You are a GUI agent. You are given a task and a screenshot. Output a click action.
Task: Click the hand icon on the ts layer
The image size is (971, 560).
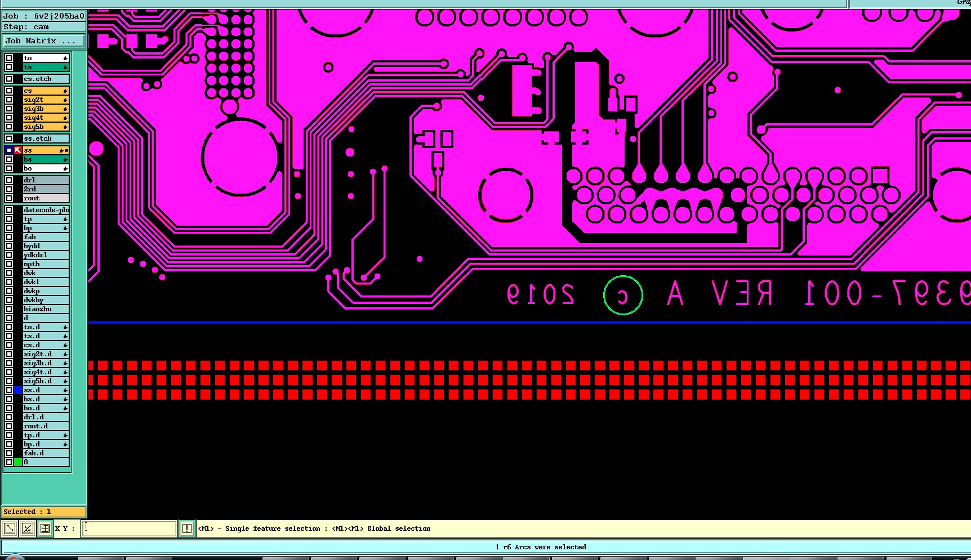pos(65,68)
